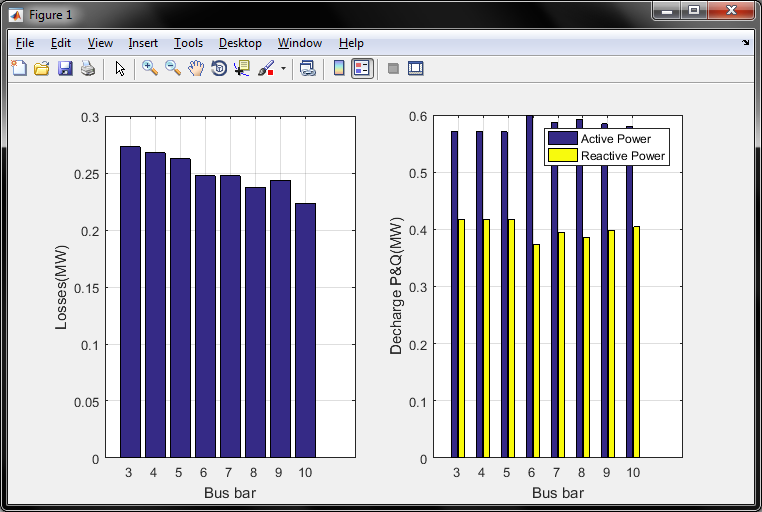Activate the Pan hand tool
762x512 pixels.
tap(195, 69)
